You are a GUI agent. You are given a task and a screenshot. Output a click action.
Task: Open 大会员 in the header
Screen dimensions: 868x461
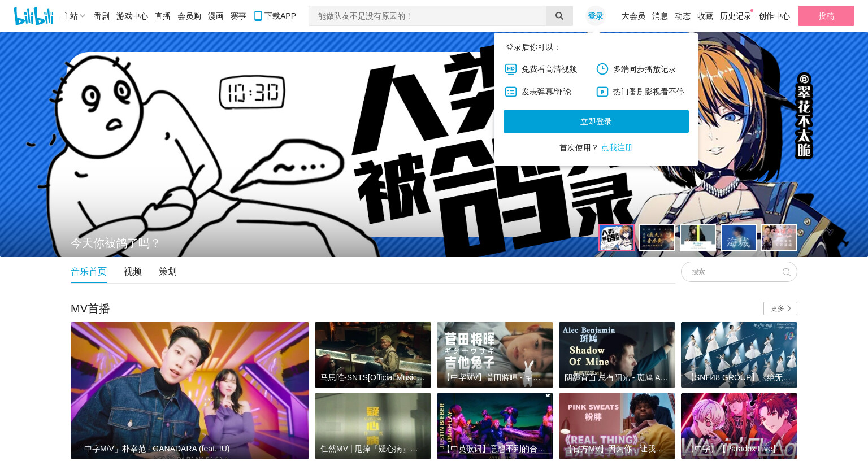pos(633,16)
